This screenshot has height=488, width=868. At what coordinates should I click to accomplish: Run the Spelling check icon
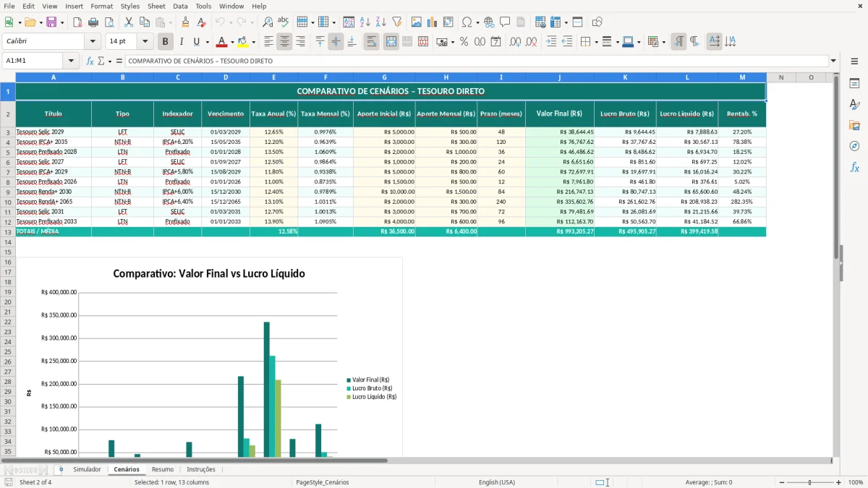[x=283, y=22]
